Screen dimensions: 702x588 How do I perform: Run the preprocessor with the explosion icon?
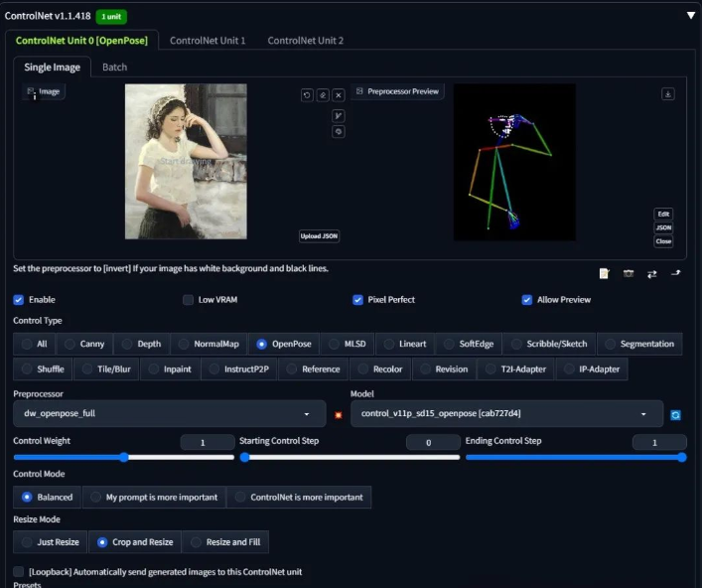point(339,415)
